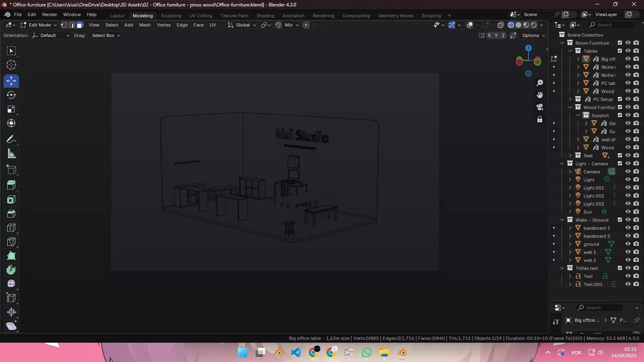Select the Spin tool
Image resolution: width=644 pixels, height=362 pixels.
tap(11, 270)
